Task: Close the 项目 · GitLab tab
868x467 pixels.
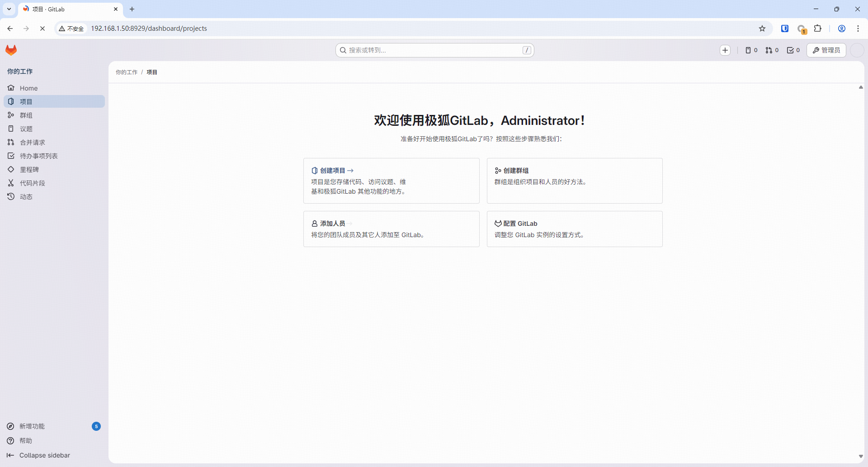Action: 116,9
